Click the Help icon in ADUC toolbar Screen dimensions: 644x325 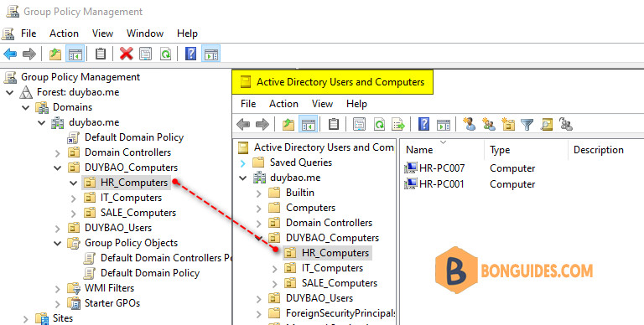click(x=423, y=124)
